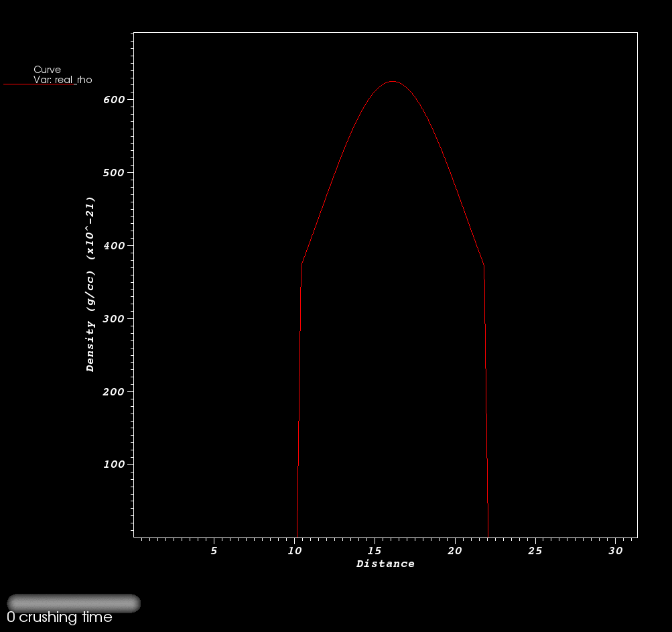The width and height of the screenshot is (672, 632).
Task: Click the x-axis label 30
Action: tap(616, 550)
